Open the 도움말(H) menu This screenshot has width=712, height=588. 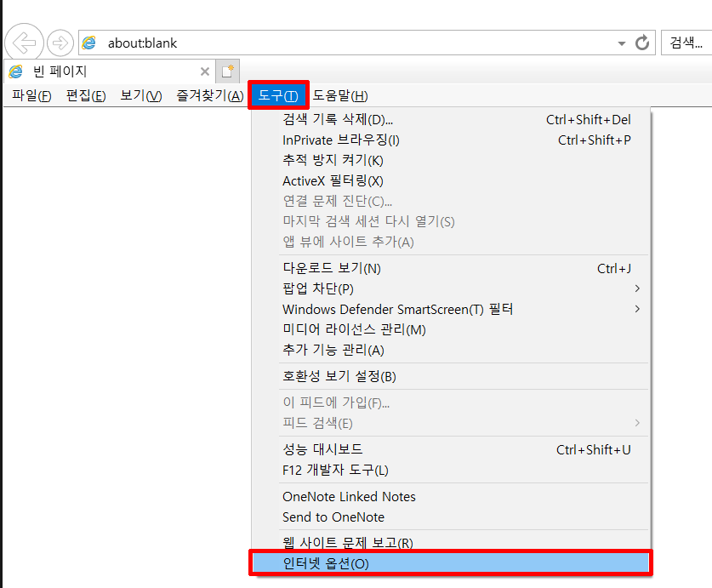[340, 95]
